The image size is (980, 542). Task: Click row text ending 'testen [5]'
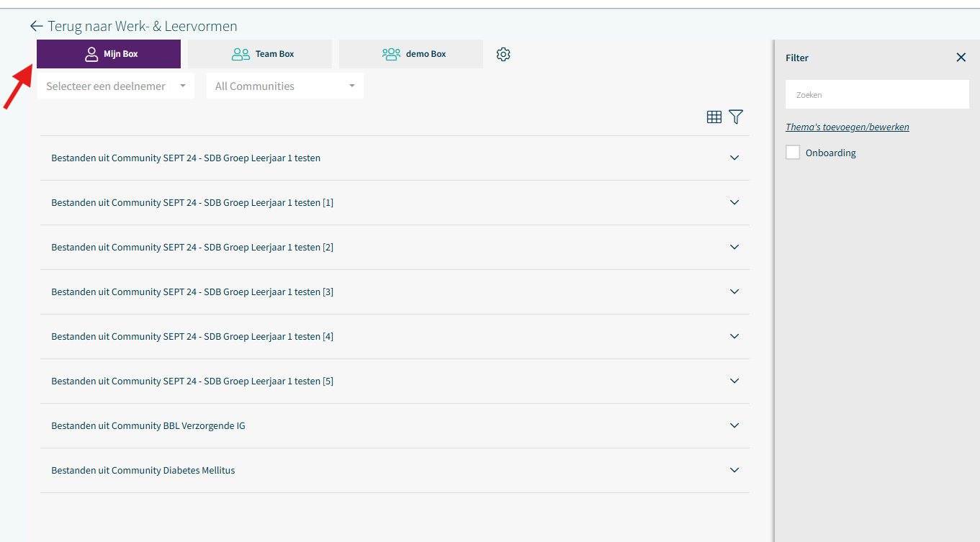(x=192, y=381)
